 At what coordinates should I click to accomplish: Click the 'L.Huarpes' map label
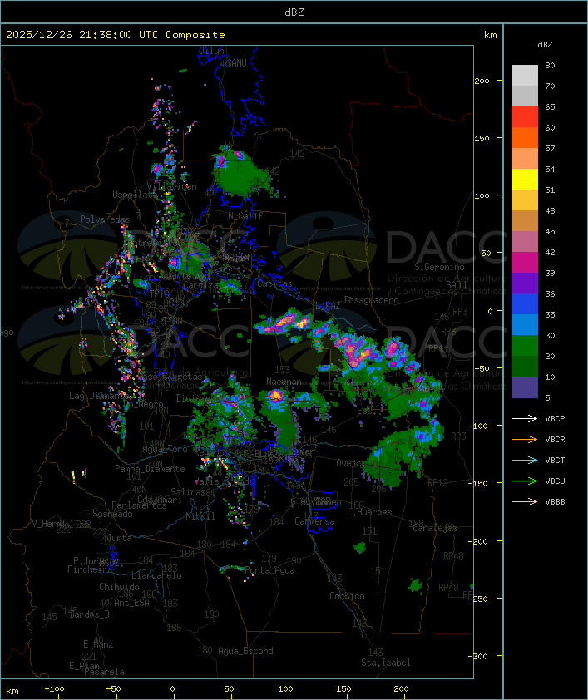[x=369, y=512]
